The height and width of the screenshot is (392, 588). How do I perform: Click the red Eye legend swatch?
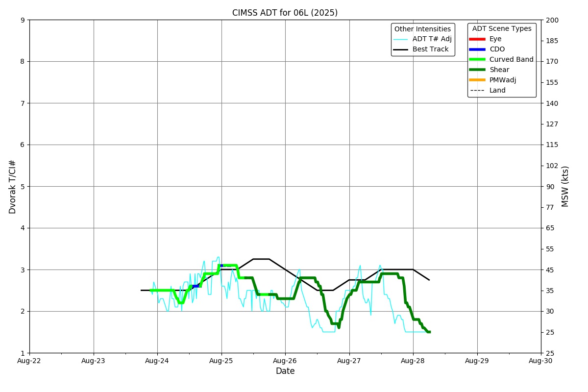(x=477, y=39)
